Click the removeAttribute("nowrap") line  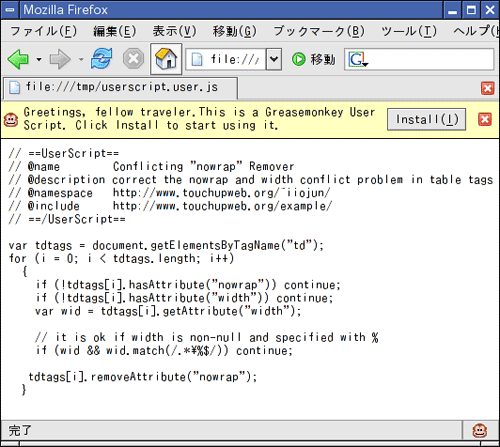(x=143, y=377)
